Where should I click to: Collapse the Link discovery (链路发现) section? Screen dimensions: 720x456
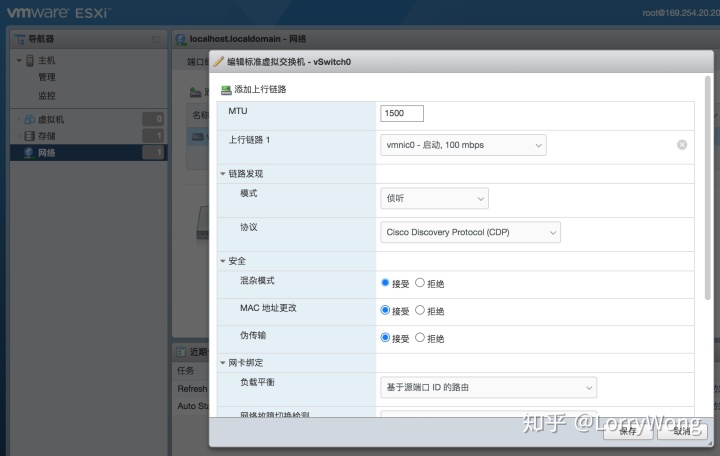tap(223, 174)
